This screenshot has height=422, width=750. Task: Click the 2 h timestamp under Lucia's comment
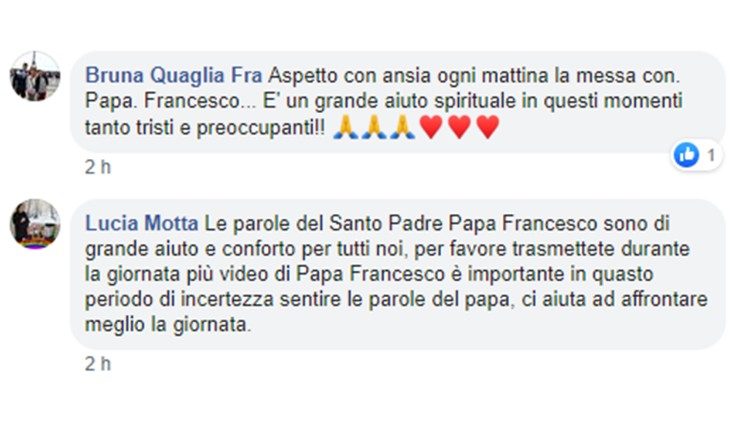pos(98,364)
